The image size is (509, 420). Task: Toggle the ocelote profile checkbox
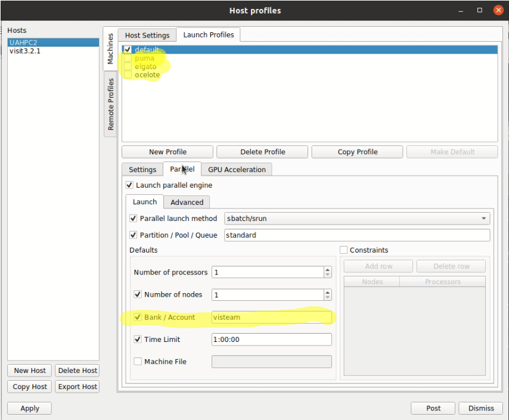128,74
